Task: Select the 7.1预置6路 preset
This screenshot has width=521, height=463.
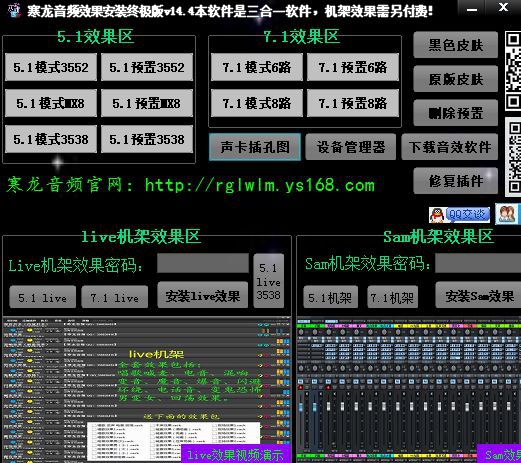Action: pyautogui.click(x=353, y=67)
